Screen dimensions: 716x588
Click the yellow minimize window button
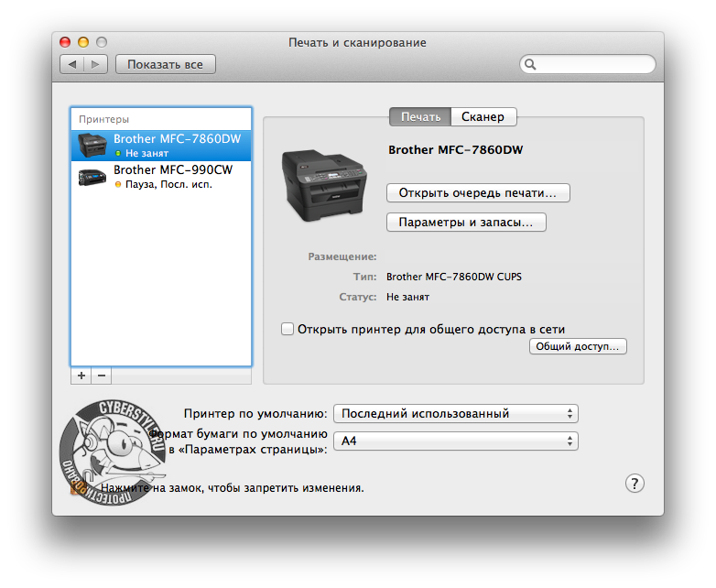(x=83, y=42)
